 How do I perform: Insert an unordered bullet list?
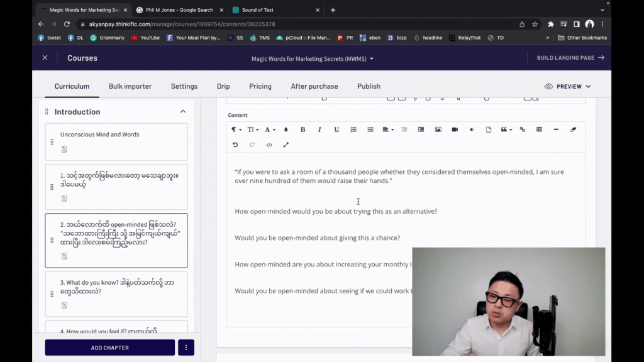[370, 129]
